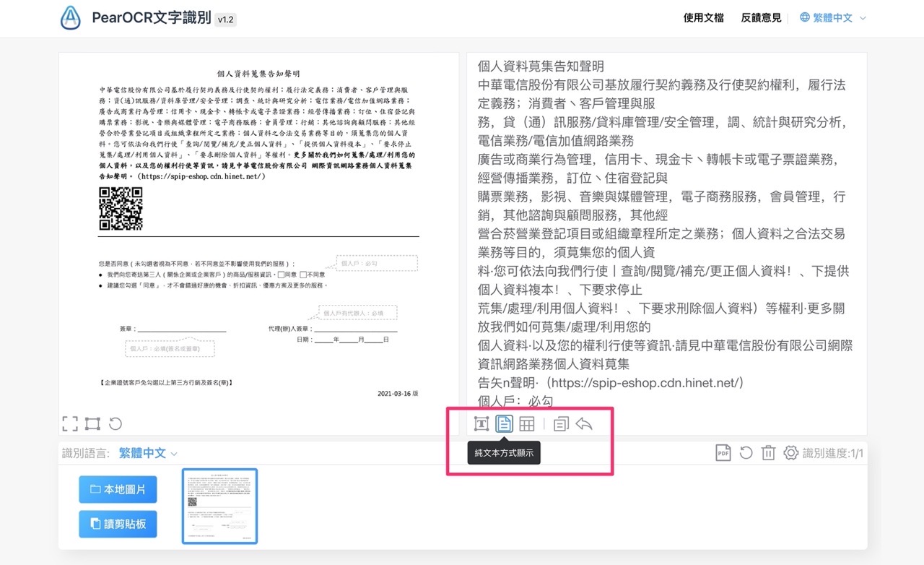
Task: Export results with the PDF icon
Action: point(723,453)
